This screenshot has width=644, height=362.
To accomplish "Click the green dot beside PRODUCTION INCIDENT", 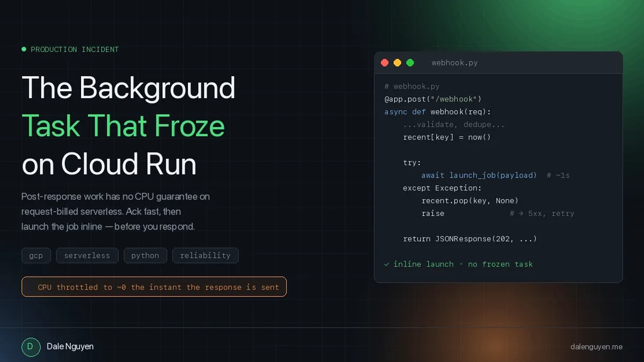I will click(24, 49).
